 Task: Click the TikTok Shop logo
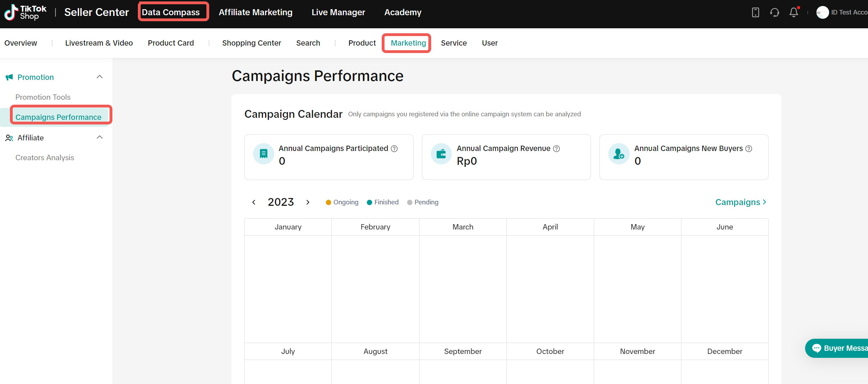[25, 12]
